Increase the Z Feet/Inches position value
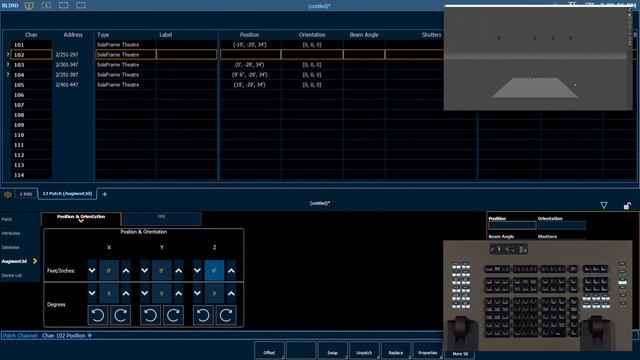The width and height of the screenshot is (640, 360). click(231, 270)
